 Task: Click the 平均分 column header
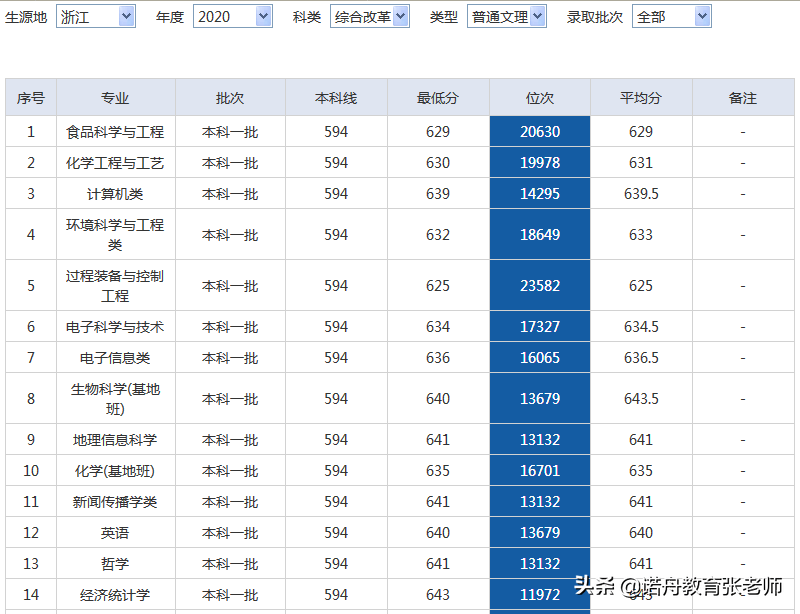641,97
